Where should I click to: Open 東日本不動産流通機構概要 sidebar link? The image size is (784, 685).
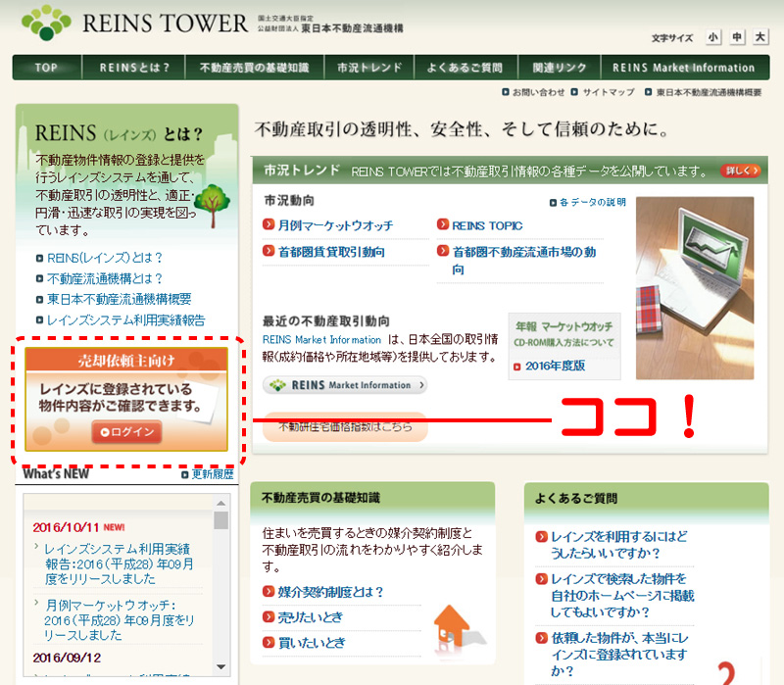(x=119, y=299)
